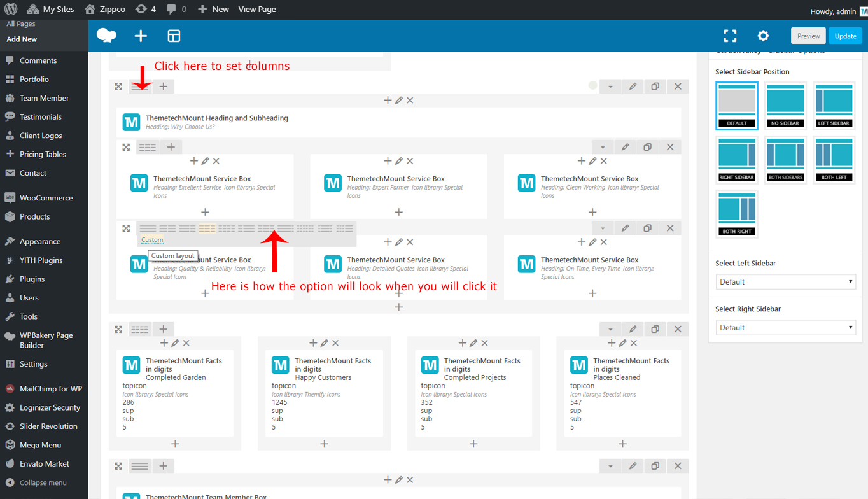Delete the Places Cleaned column
Viewport: 868px width, 499px height.
[634, 343]
